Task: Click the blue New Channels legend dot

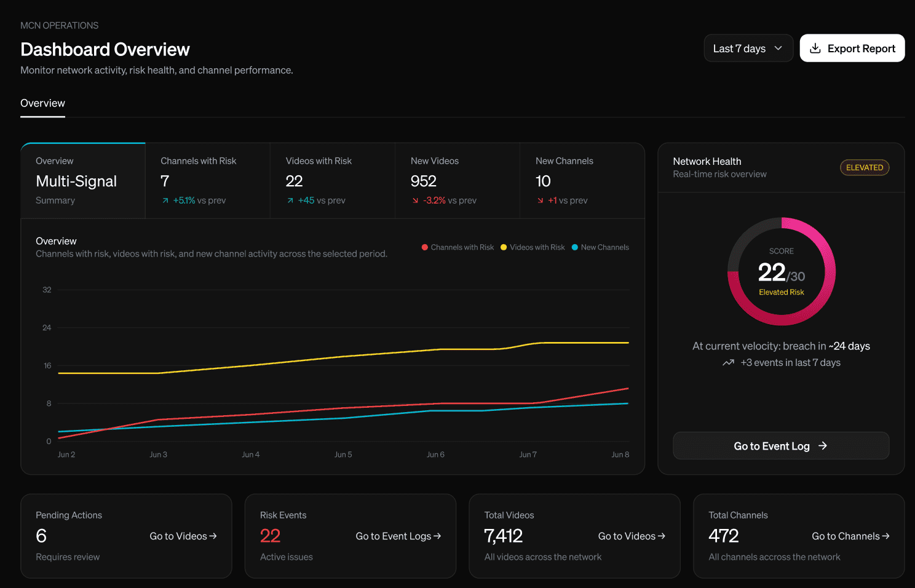Action: coord(575,247)
